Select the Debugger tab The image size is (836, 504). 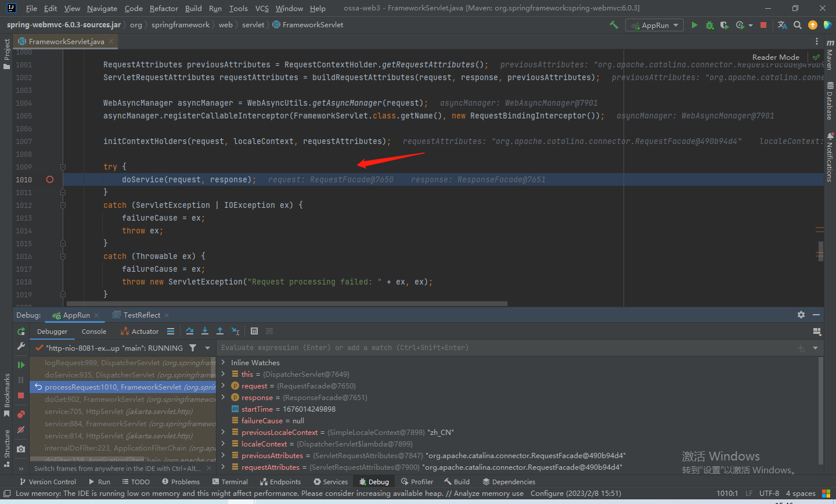(x=52, y=332)
